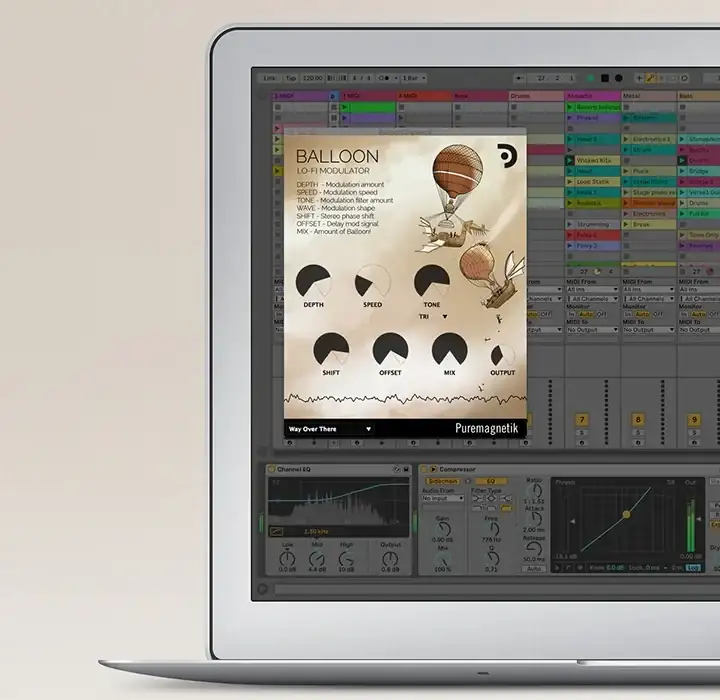
Task: Arm track 7 record button
Action: click(x=582, y=443)
